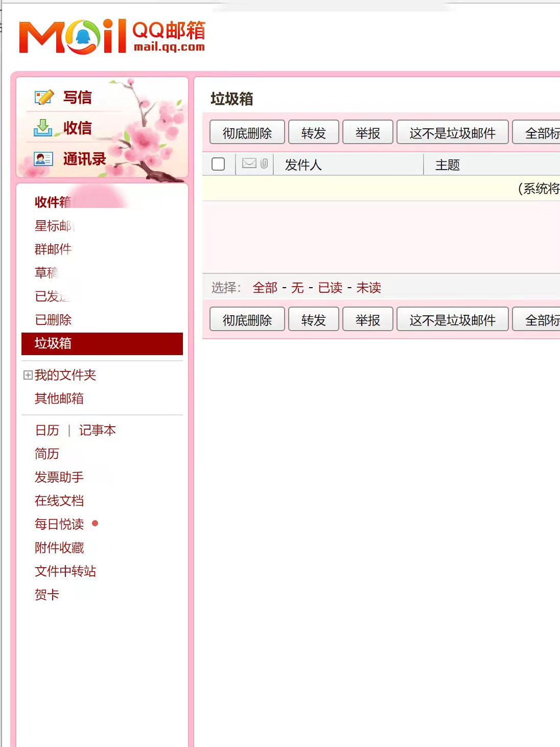Select 未读 in the selection row

(x=368, y=288)
